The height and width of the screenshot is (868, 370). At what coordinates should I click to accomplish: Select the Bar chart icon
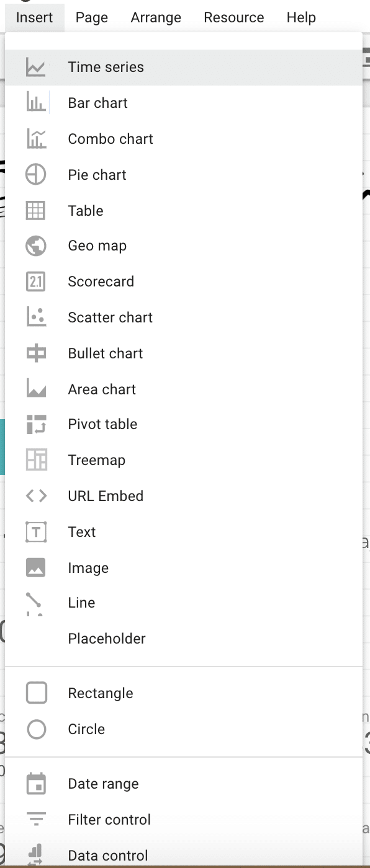pos(36,103)
